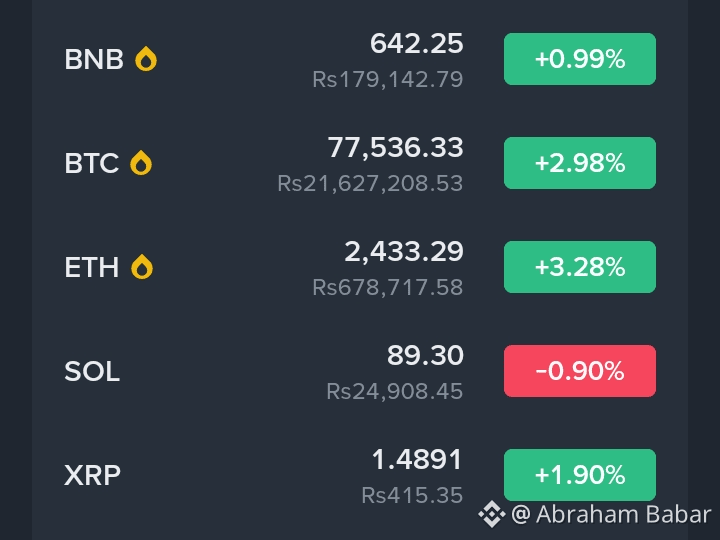Click the hot flame icon next to BTC

(x=141, y=163)
